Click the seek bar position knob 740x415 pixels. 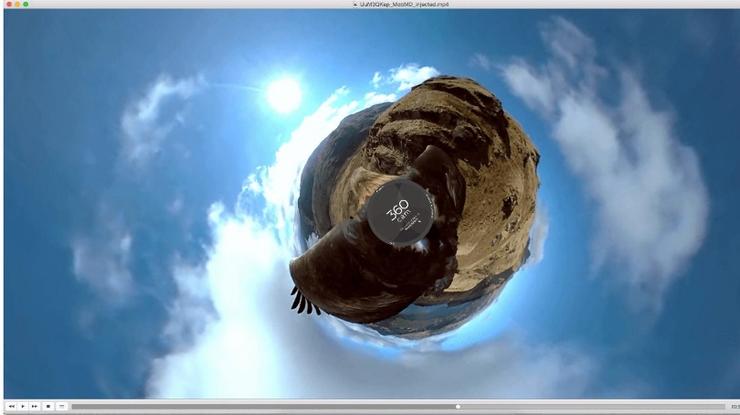458,407
